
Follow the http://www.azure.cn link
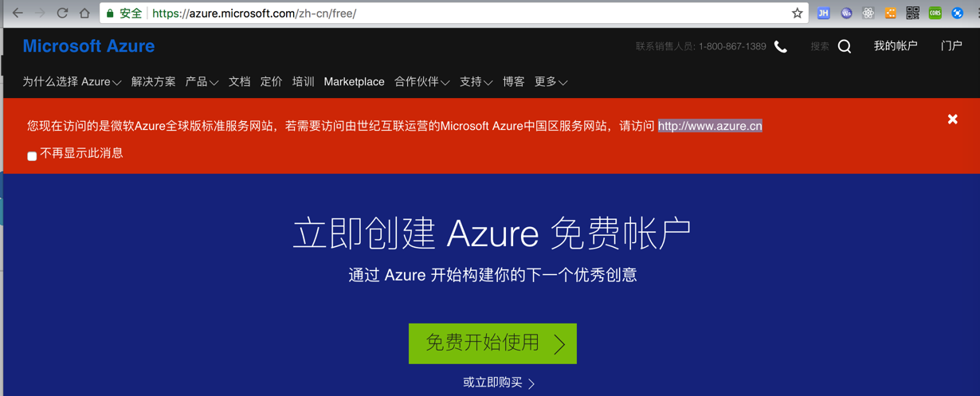(710, 126)
